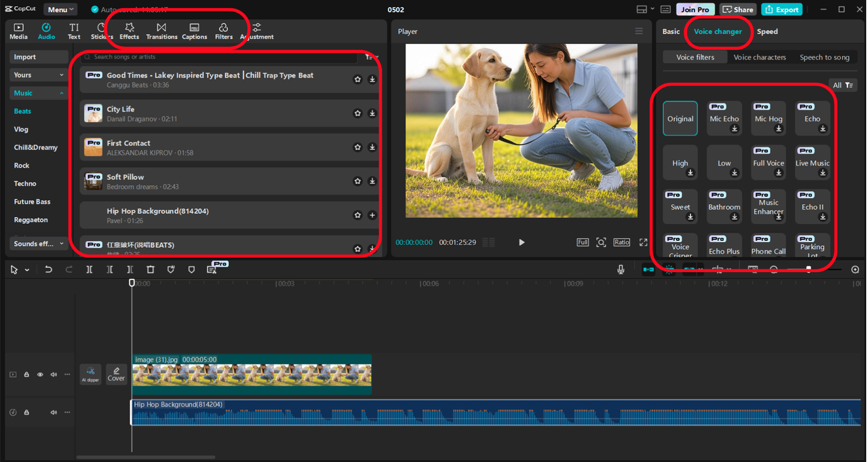Mute the video track

(x=54, y=374)
